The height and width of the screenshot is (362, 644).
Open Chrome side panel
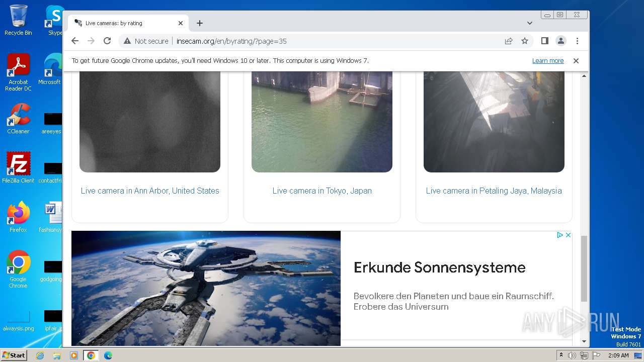pyautogui.click(x=544, y=41)
